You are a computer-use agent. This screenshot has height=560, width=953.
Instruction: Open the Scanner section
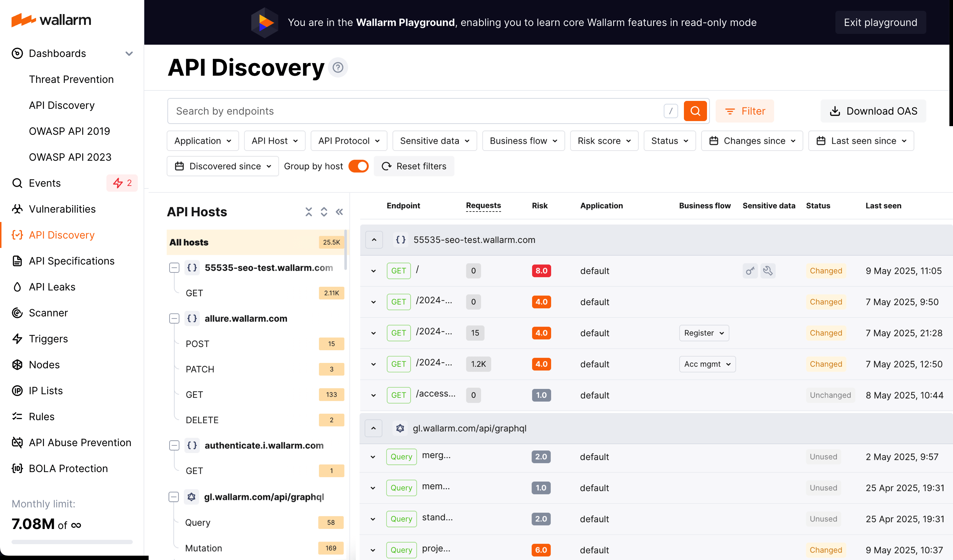point(48,312)
